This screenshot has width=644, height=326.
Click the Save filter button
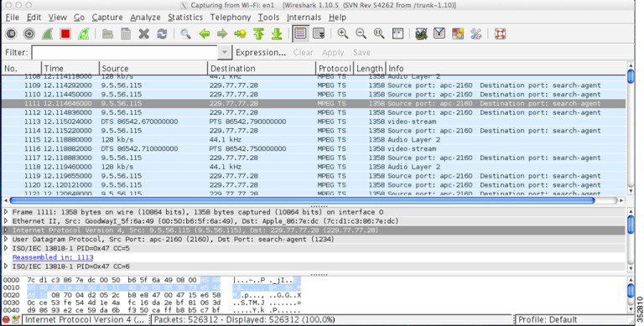pos(361,53)
